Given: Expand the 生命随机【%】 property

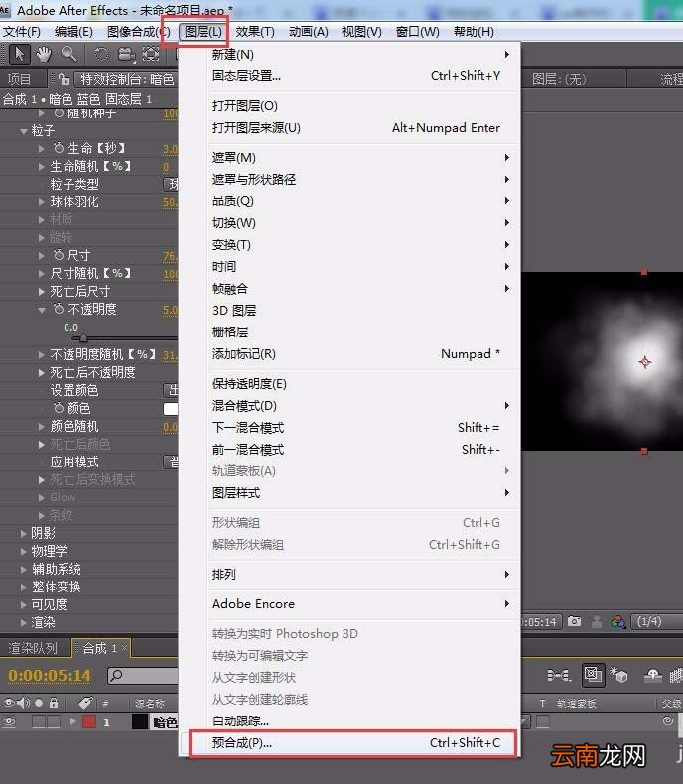Looking at the screenshot, I should [42, 166].
